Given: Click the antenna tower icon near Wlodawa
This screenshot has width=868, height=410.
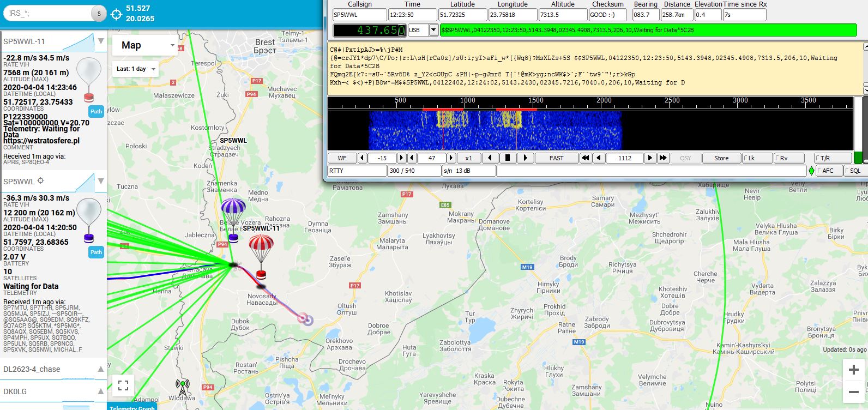Looking at the screenshot, I should click(x=183, y=388).
